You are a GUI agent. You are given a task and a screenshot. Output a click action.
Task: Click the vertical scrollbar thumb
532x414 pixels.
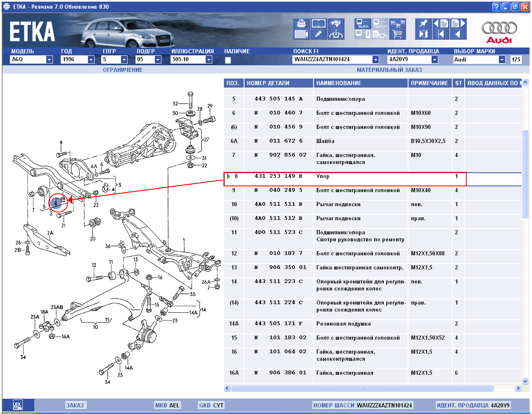(525, 174)
